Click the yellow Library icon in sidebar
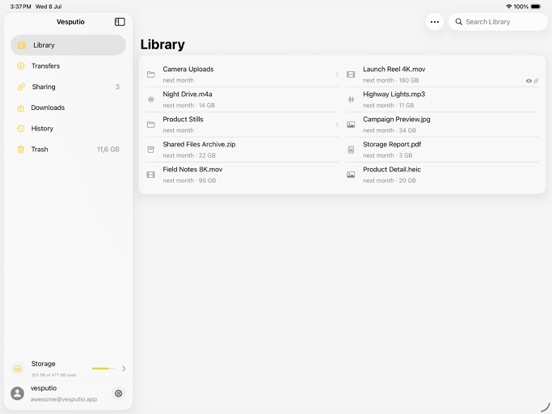Viewport: 552px width, 414px height. [x=21, y=45]
